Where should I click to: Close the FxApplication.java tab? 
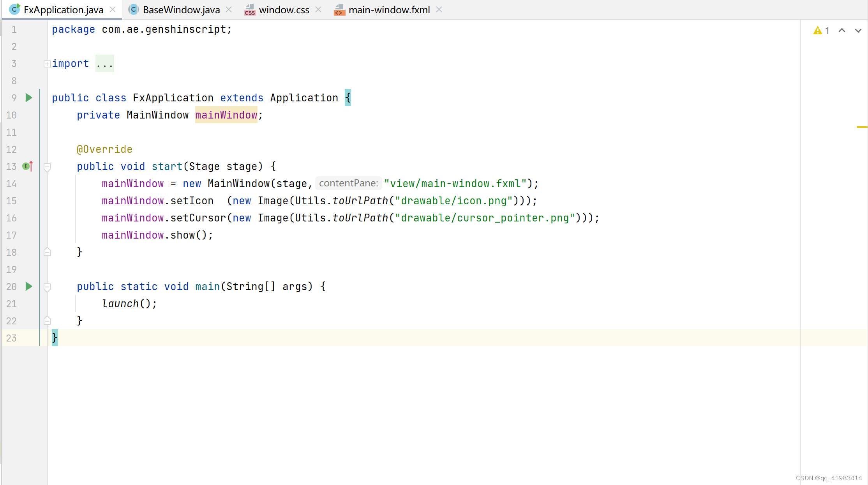(113, 9)
